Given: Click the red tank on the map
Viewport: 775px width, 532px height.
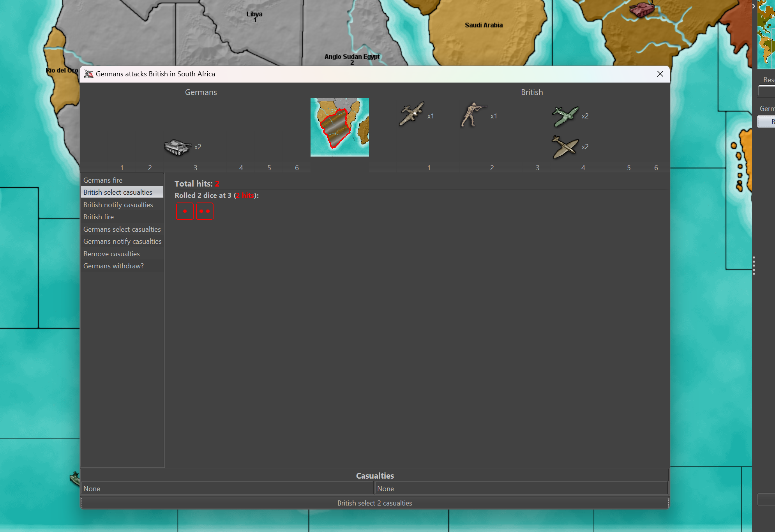Looking at the screenshot, I should click(x=641, y=9).
